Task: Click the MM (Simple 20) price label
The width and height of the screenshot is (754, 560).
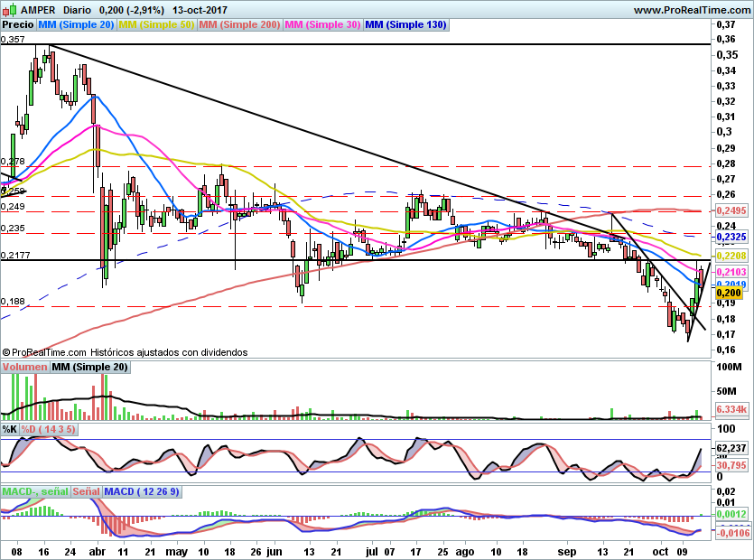Action: (76, 24)
